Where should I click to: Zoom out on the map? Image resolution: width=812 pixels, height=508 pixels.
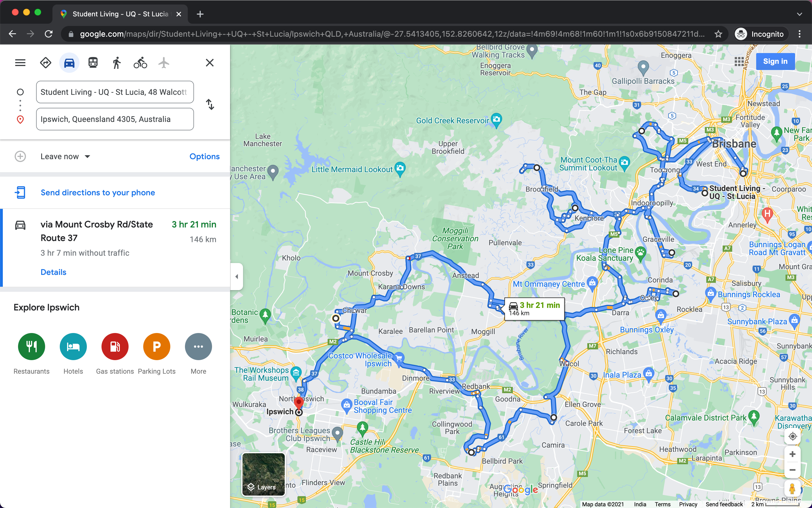(793, 470)
